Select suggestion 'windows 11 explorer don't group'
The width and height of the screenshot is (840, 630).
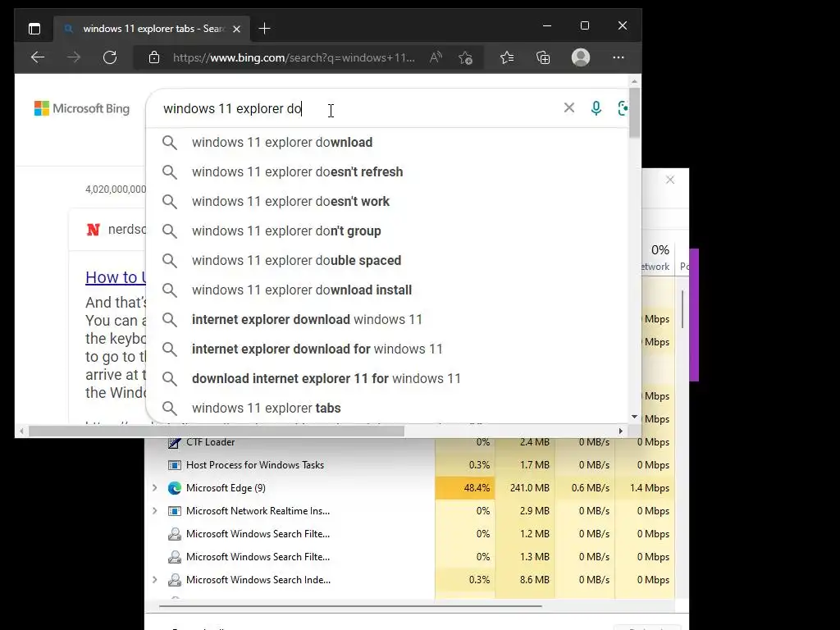[387, 231]
